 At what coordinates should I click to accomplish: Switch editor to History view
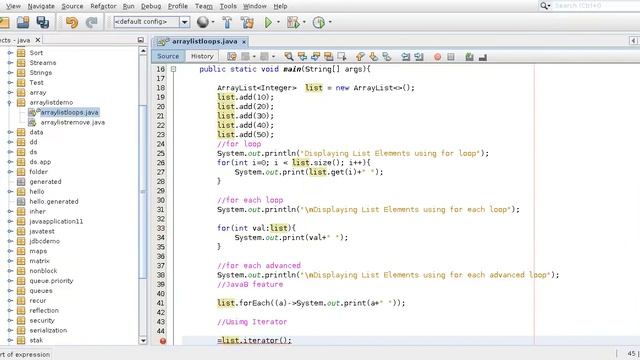click(x=202, y=56)
